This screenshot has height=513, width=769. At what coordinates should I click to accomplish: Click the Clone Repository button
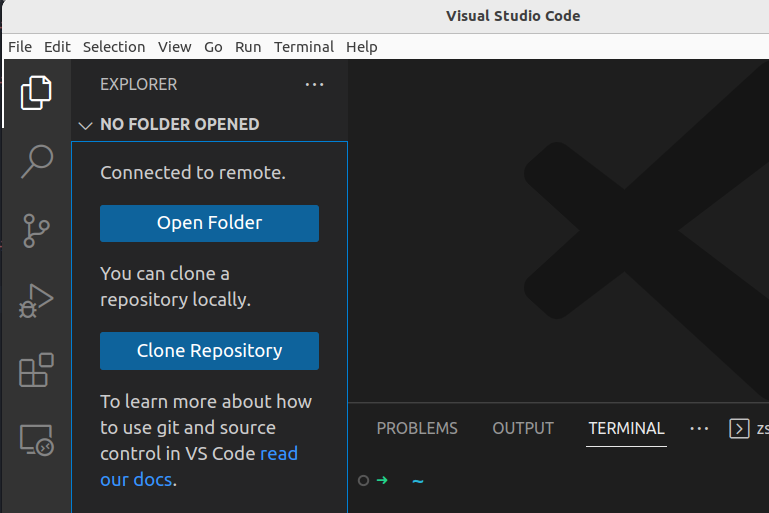pyautogui.click(x=209, y=351)
